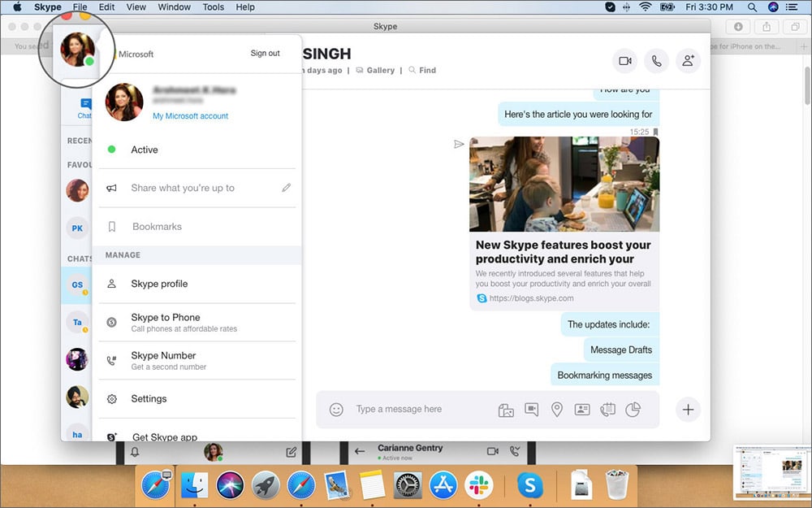The width and height of the screenshot is (812, 508).
Task: Add participants to the conversation
Action: pos(689,60)
